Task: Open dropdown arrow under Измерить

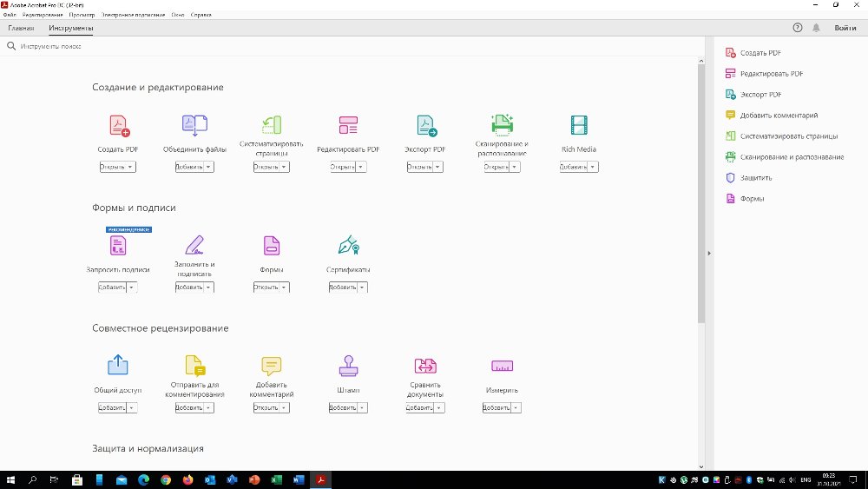Action: [x=516, y=407]
